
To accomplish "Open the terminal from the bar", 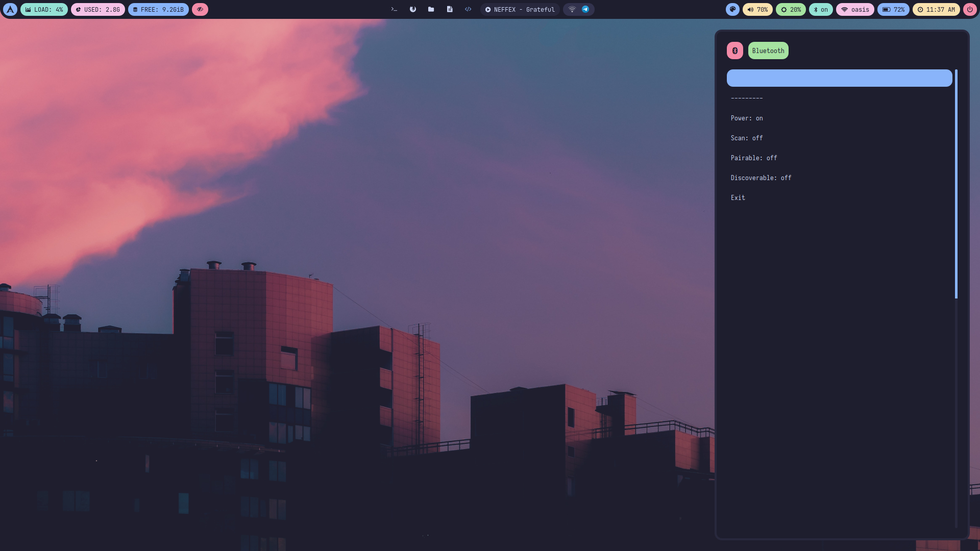I will coord(394,9).
